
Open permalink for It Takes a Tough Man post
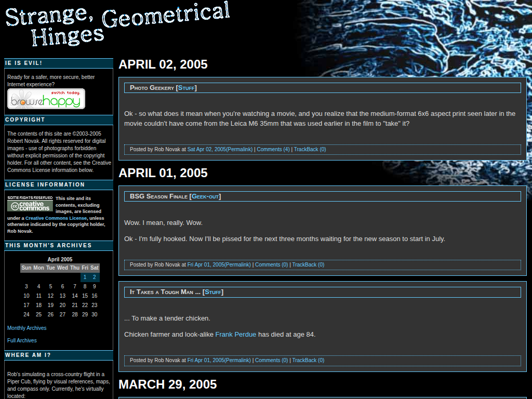(x=219, y=361)
